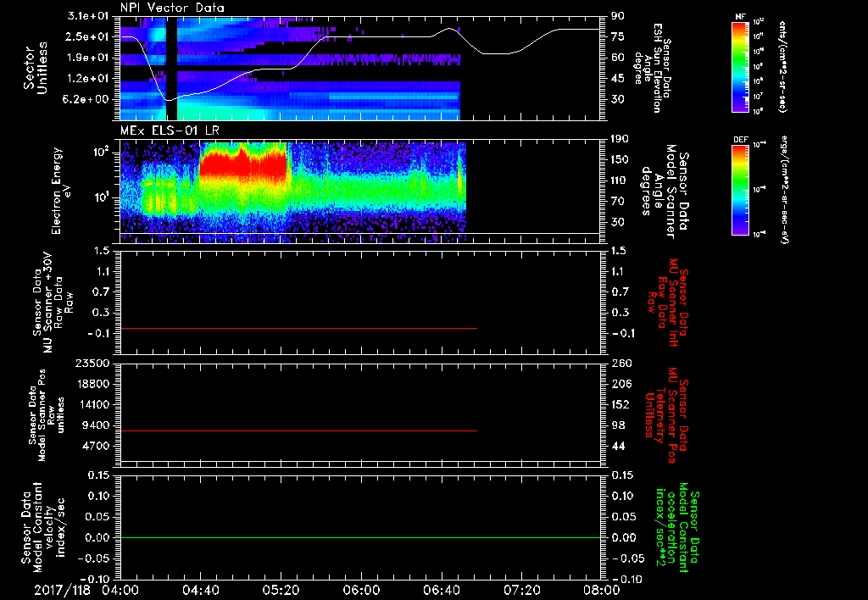Click the '70' tick on Scanner Angle axis
The width and height of the screenshot is (868, 600).
tap(618, 202)
